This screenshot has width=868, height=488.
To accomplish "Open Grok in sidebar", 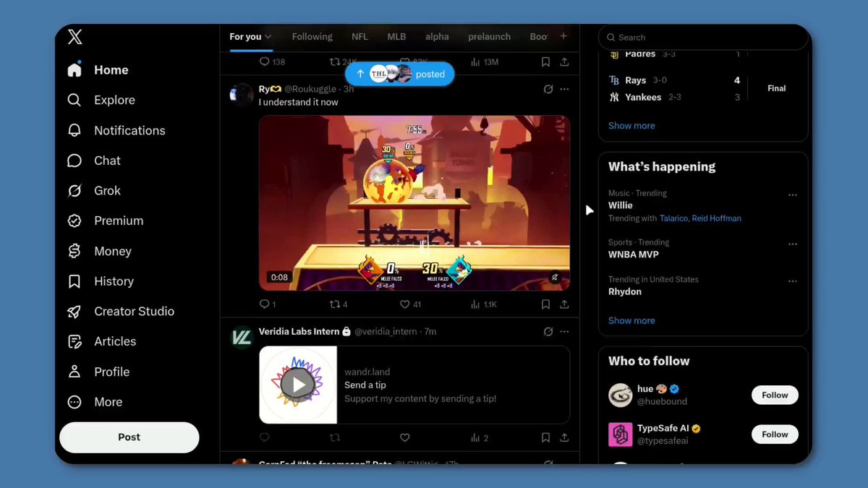I will click(x=93, y=191).
